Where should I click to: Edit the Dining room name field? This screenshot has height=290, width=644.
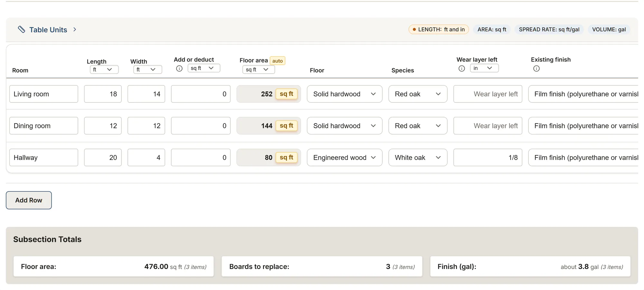(x=44, y=126)
